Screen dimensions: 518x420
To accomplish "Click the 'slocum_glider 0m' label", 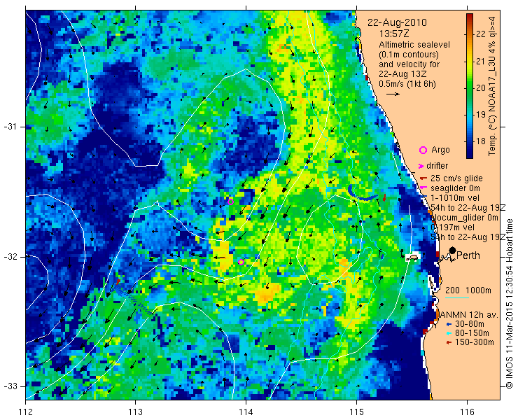I will (465, 218).
